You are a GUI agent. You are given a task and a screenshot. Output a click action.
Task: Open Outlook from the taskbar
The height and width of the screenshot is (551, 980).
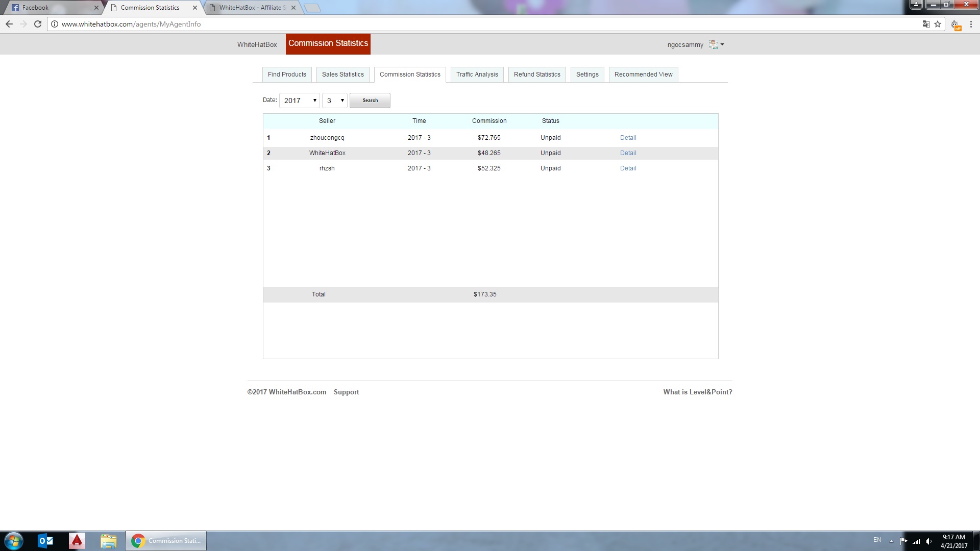click(45, 541)
